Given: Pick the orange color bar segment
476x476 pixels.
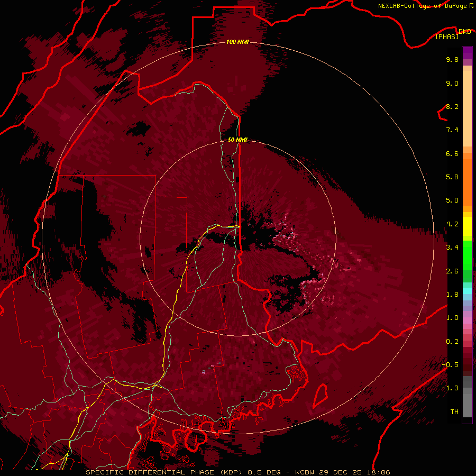Looking at the screenshot, I should click(x=467, y=182).
